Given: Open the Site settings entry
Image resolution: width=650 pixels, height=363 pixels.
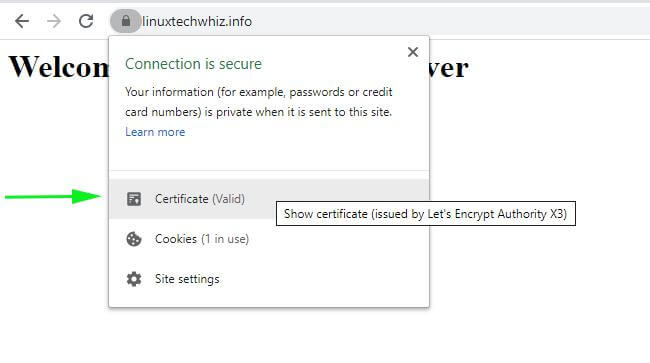Looking at the screenshot, I should [x=269, y=279].
